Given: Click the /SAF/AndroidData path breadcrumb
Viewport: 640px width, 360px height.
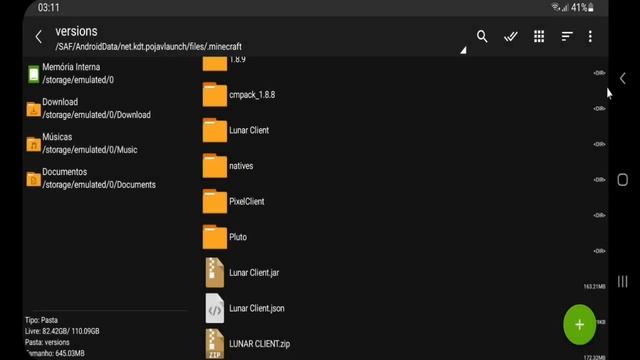Looking at the screenshot, I should [149, 47].
